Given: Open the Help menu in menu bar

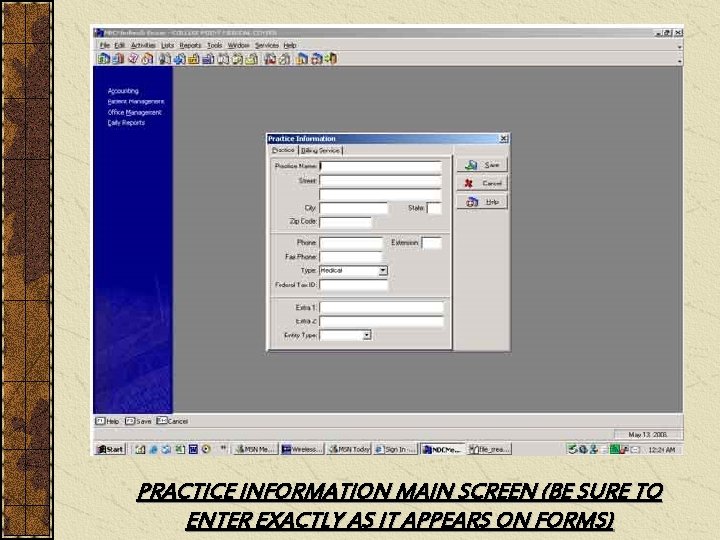Looking at the screenshot, I should coord(290,45).
